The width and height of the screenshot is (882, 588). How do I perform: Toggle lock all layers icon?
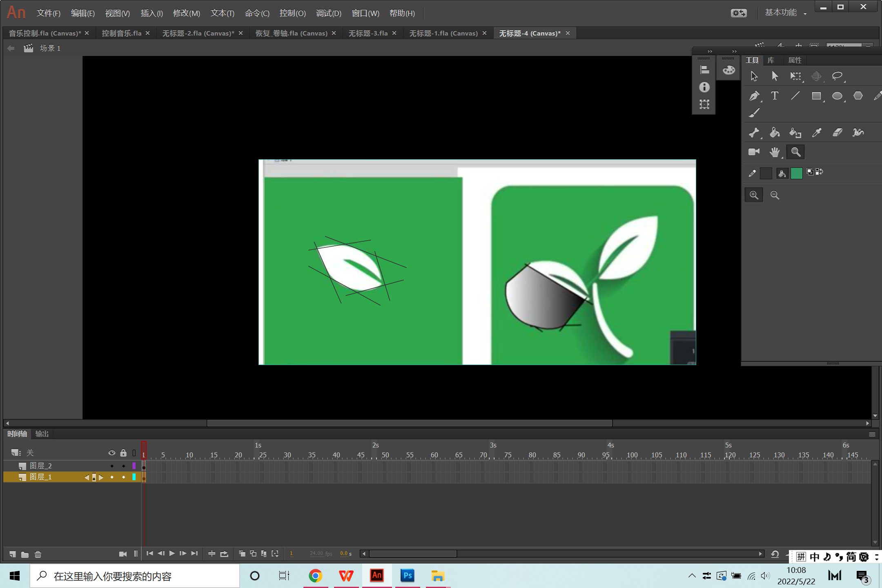coord(123,453)
